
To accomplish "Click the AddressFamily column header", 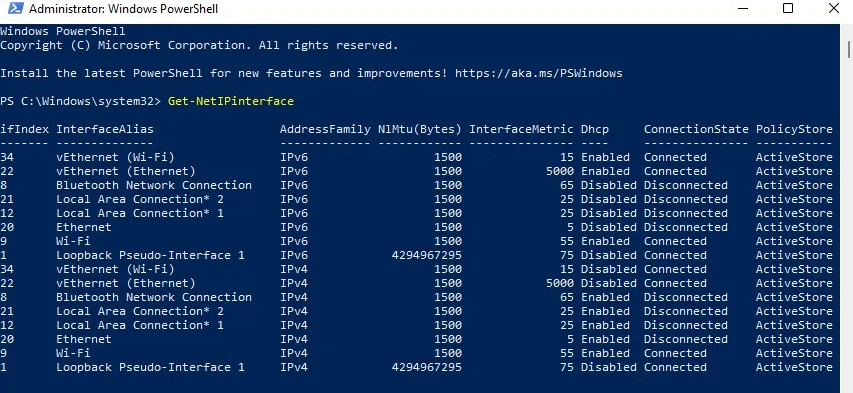I will click(x=325, y=129).
